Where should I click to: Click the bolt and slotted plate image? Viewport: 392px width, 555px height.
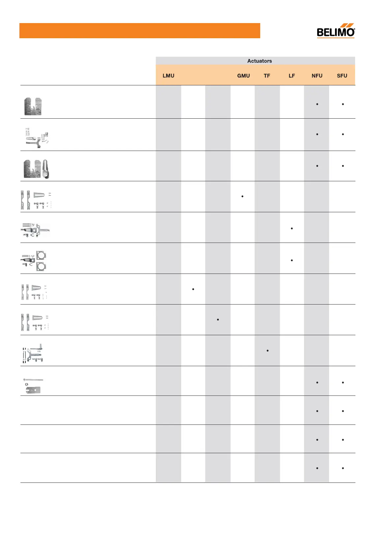33,386
